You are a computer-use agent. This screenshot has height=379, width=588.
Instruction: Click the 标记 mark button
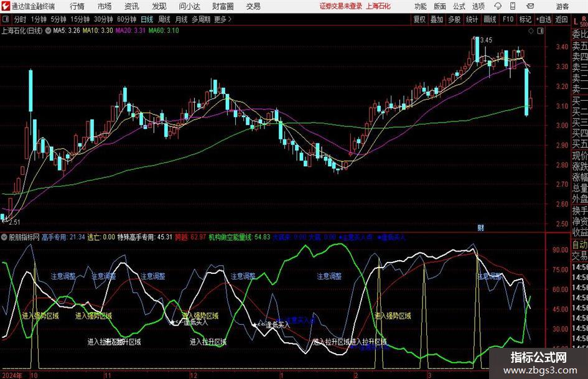(525, 19)
